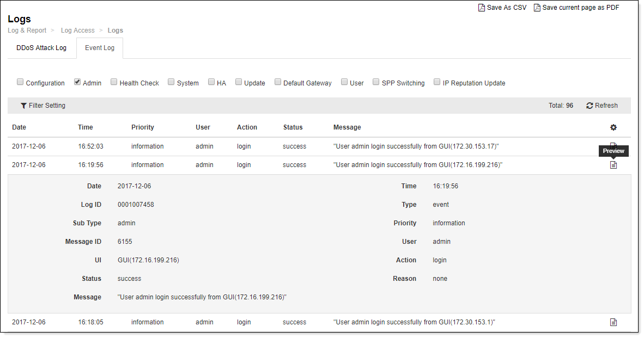Open the preview for the 16:18:05 log row
644x338 pixels.
tap(613, 322)
